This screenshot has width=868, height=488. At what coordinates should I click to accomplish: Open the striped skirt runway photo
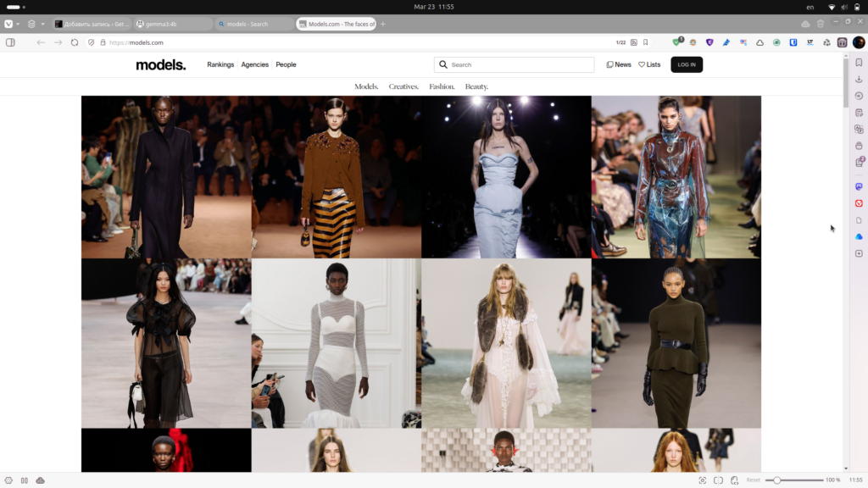pos(336,177)
